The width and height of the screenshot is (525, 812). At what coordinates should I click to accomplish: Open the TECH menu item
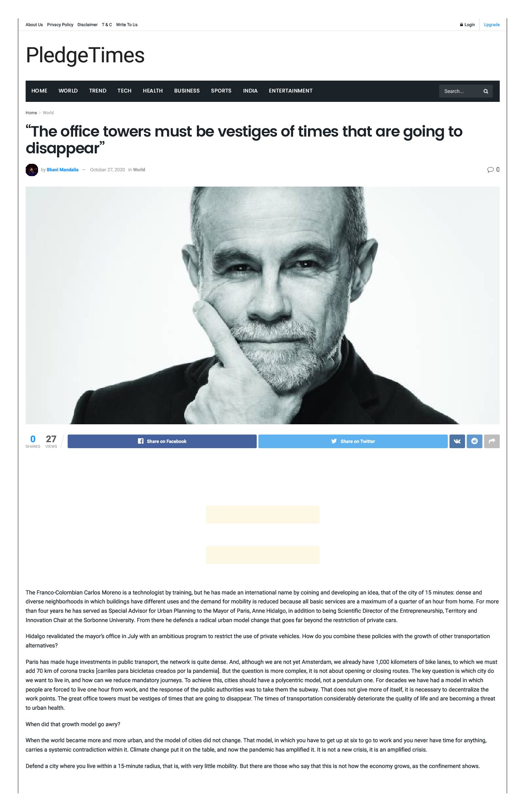[x=125, y=91]
